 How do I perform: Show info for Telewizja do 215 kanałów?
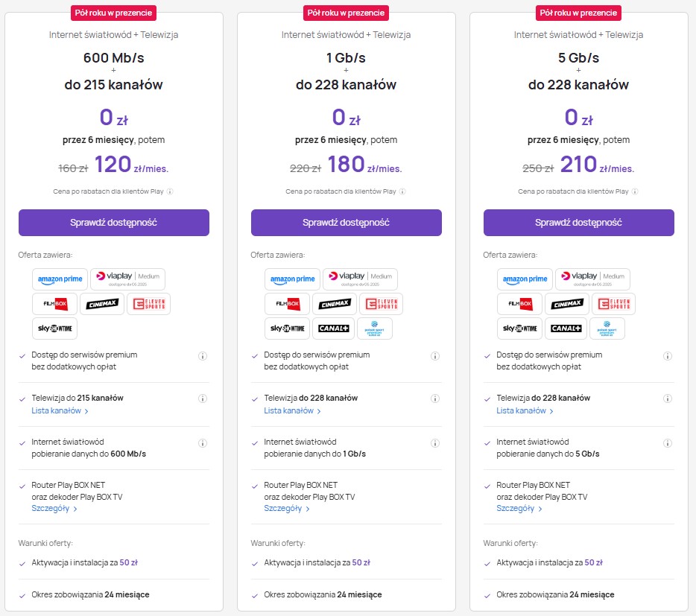tap(203, 399)
